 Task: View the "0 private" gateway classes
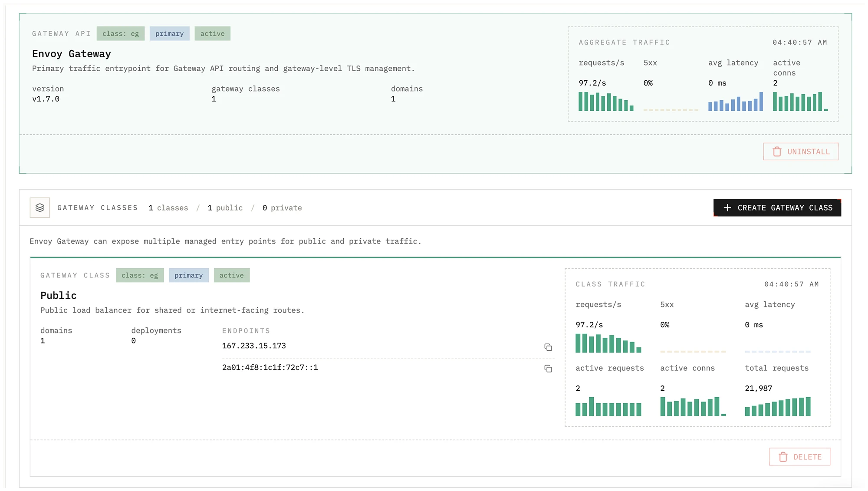coord(282,208)
